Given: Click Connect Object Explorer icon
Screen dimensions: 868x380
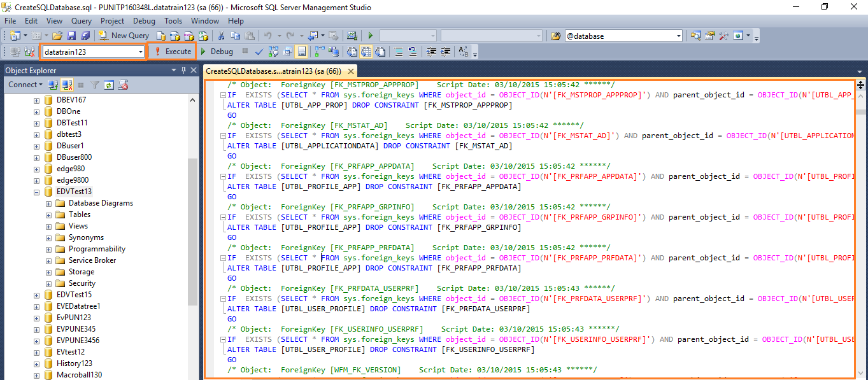Looking at the screenshot, I should pos(53,84).
